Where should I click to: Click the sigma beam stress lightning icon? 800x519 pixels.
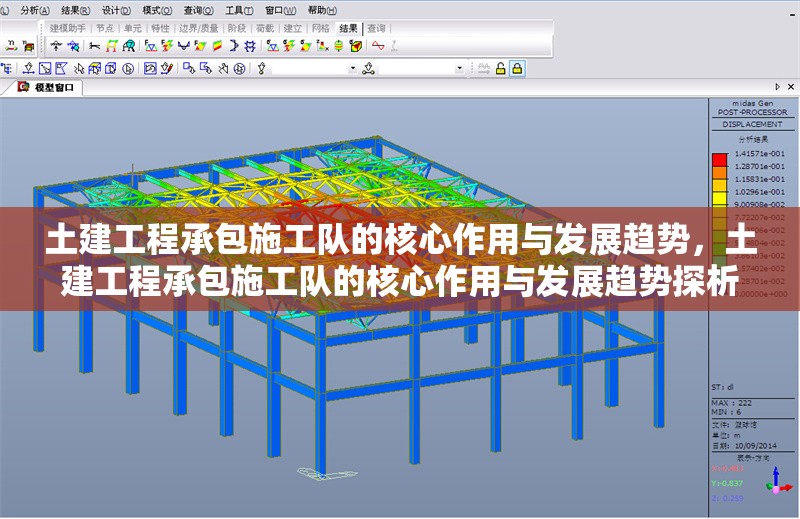[x=289, y=46]
